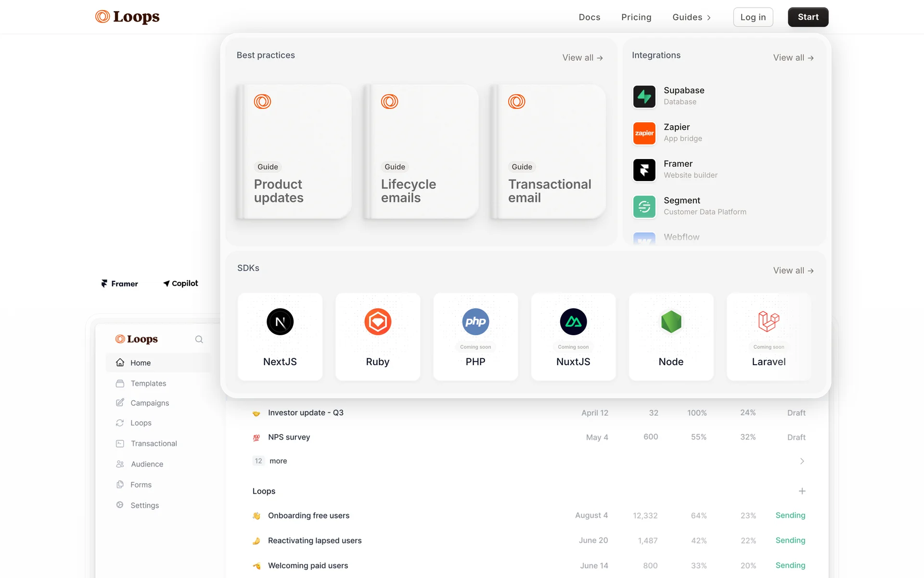This screenshot has width=924, height=578.
Task: Click the sidebar search magnifier icon
Action: 199,340
